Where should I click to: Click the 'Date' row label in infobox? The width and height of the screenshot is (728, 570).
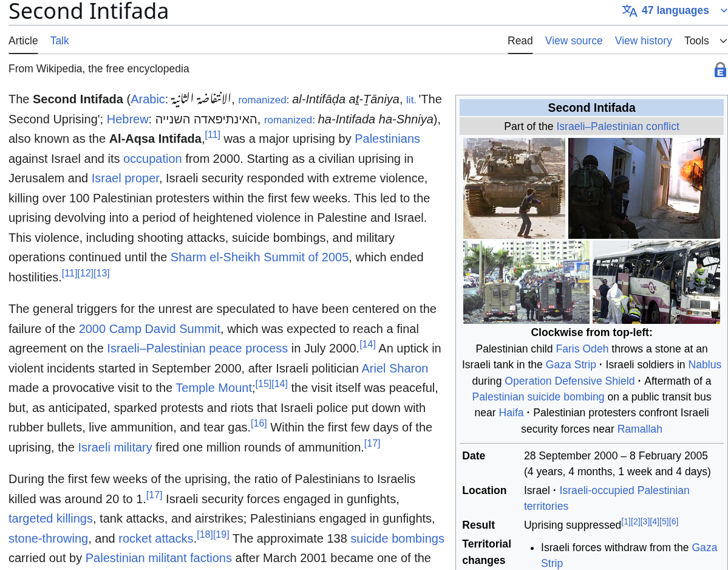474,456
